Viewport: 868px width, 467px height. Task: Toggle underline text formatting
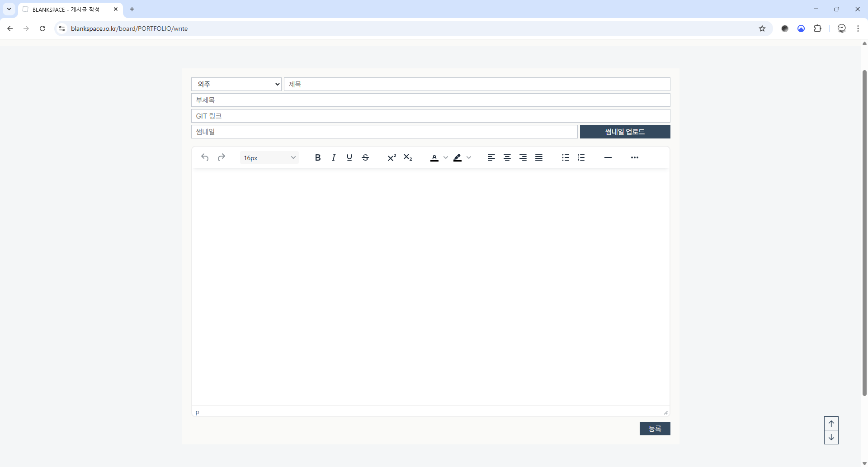tap(349, 157)
